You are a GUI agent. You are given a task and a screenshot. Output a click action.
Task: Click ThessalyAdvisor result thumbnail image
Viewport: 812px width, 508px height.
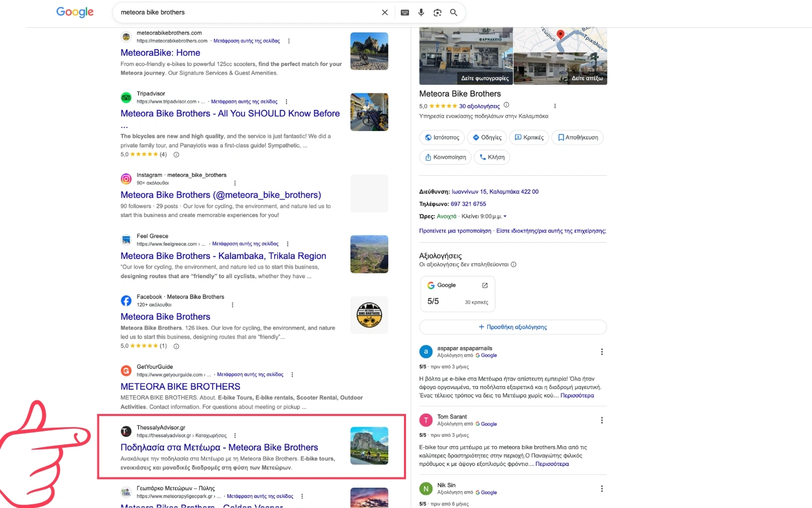coord(369,446)
